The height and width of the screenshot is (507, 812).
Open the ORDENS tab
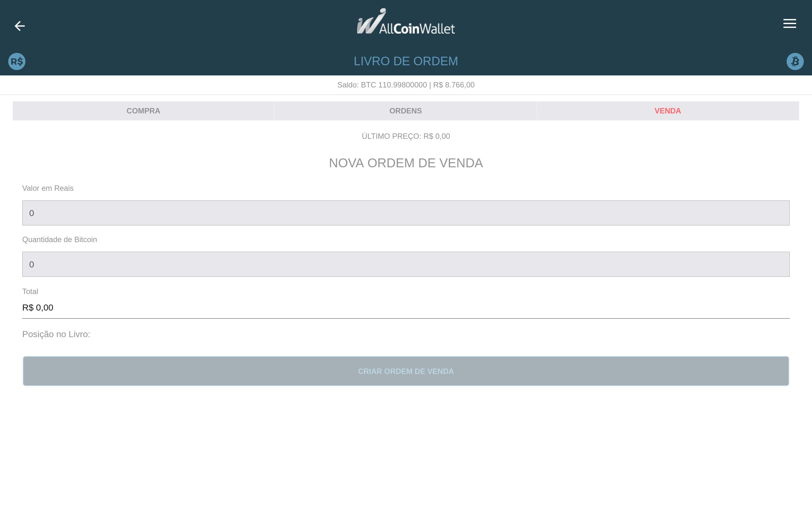(405, 111)
